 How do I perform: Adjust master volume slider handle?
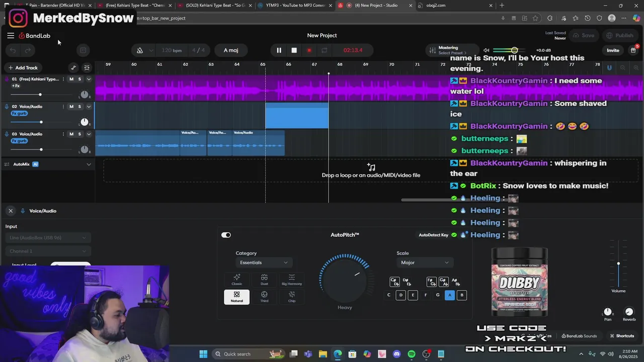514,50
